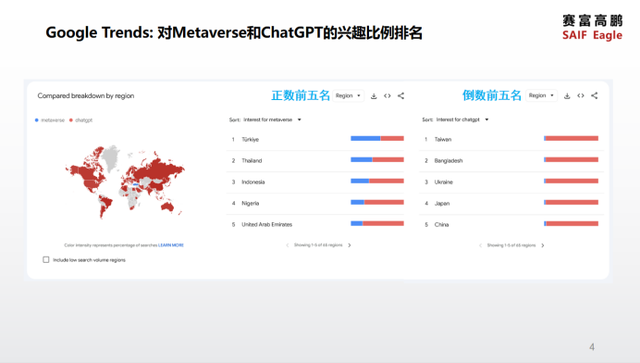This screenshot has width=640, height=363.
Task: Open Region dropdown in metaverse ranking panel
Action: [x=348, y=96]
